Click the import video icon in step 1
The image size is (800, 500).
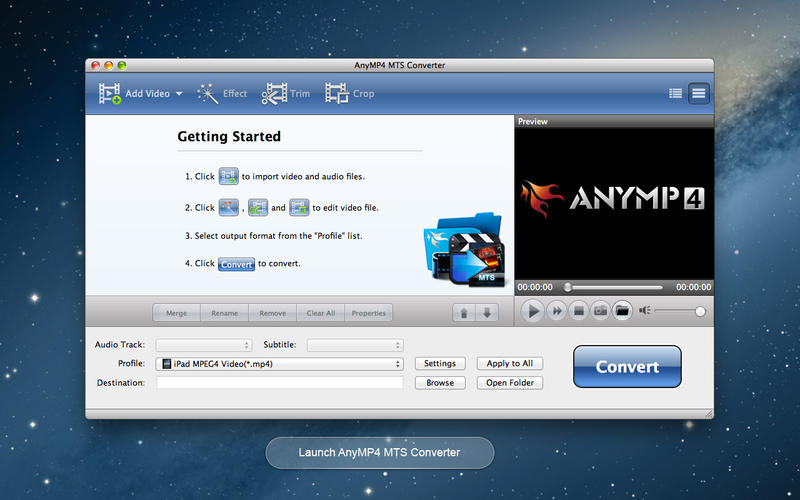point(229,176)
